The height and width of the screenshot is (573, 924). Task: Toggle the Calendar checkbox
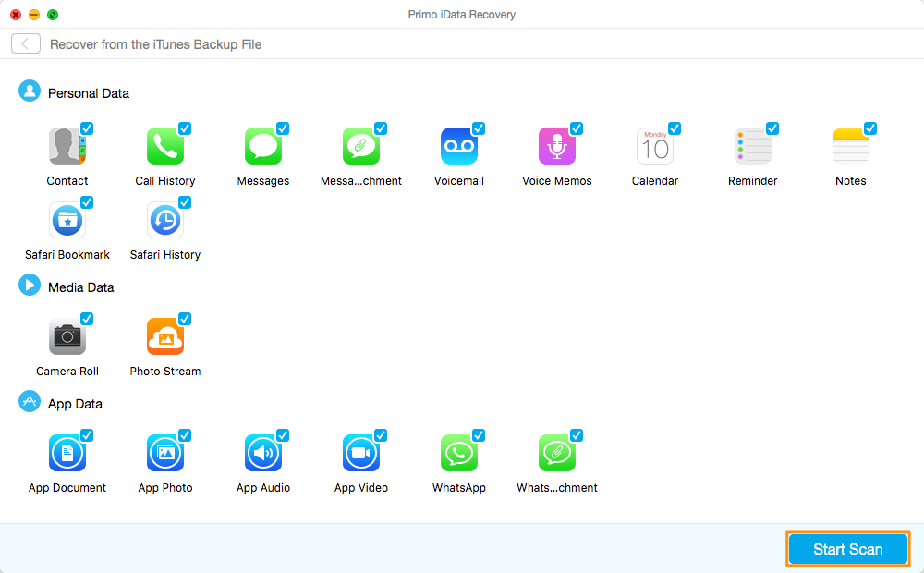[675, 128]
